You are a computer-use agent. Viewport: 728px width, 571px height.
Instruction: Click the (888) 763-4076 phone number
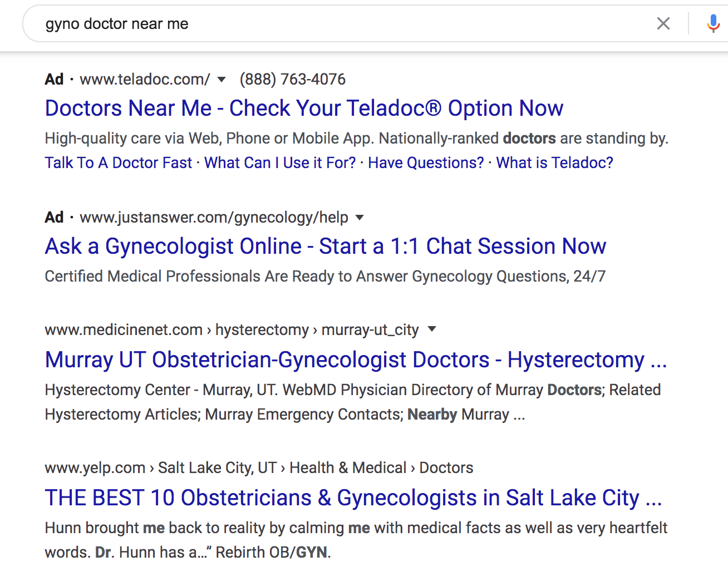[x=292, y=80]
